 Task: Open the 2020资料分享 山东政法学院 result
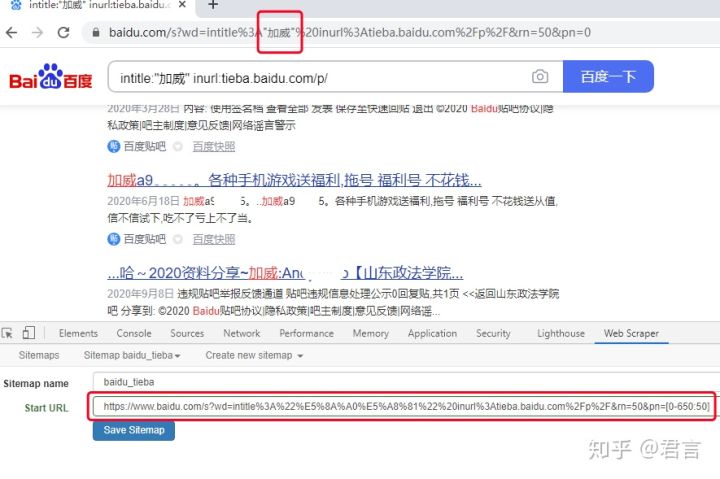coord(285,273)
